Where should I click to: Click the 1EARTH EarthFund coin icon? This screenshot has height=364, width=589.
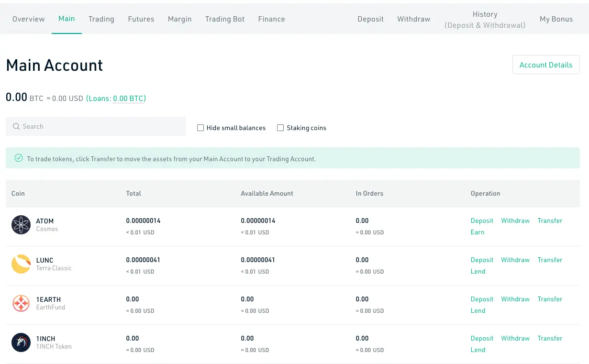point(21,303)
